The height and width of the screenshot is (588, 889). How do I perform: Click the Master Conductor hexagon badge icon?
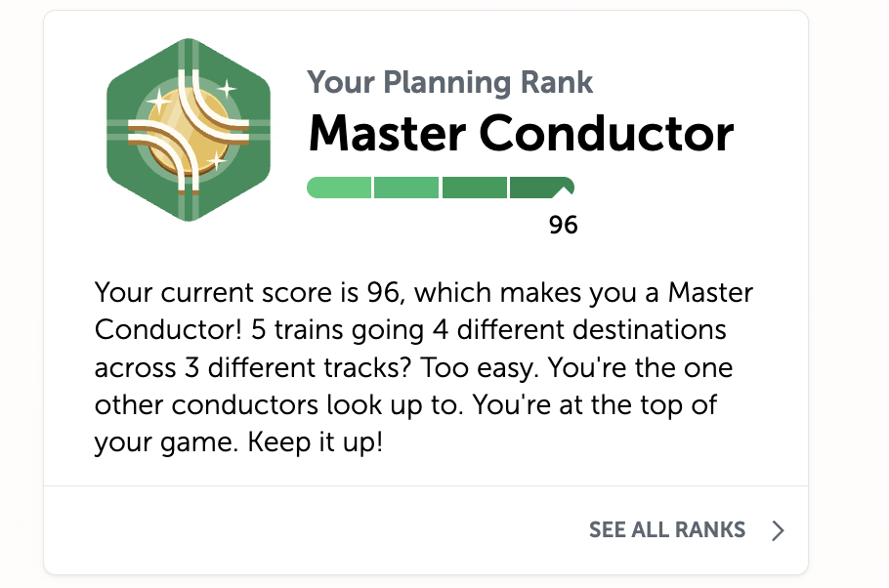tap(189, 130)
